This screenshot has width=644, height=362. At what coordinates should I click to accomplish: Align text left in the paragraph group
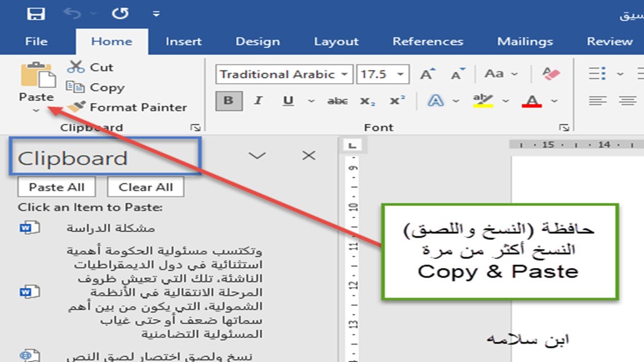coord(598,101)
